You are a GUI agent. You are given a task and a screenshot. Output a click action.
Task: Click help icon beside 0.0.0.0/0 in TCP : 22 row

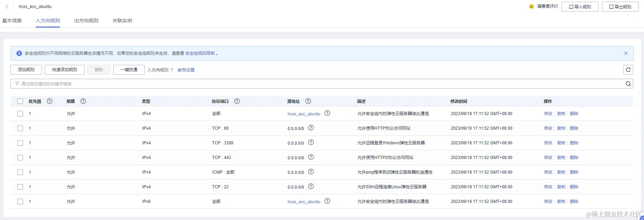(311, 186)
